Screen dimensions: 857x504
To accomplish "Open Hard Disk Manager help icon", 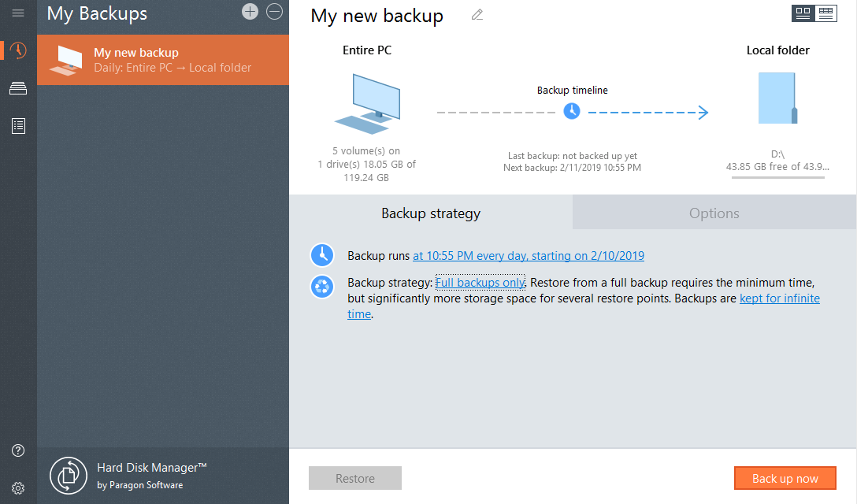I will [17, 450].
